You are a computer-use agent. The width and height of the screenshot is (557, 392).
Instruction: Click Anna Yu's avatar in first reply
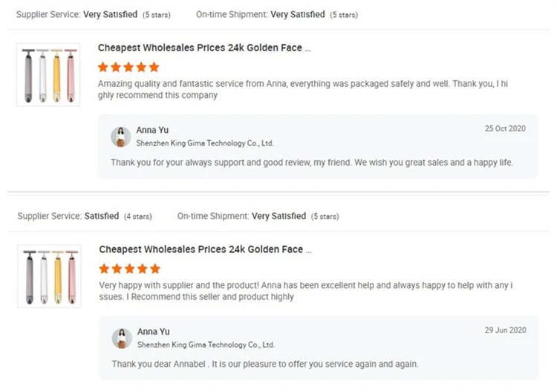[x=121, y=137]
